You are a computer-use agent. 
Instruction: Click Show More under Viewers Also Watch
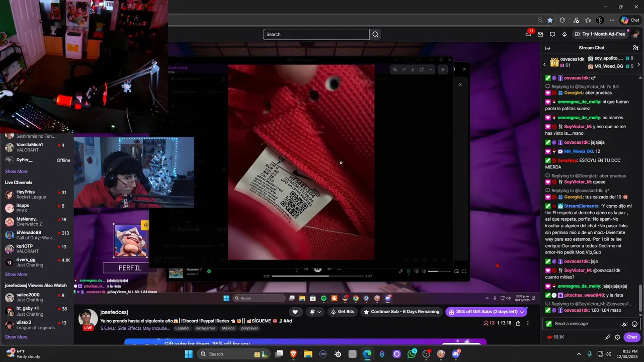point(16,337)
